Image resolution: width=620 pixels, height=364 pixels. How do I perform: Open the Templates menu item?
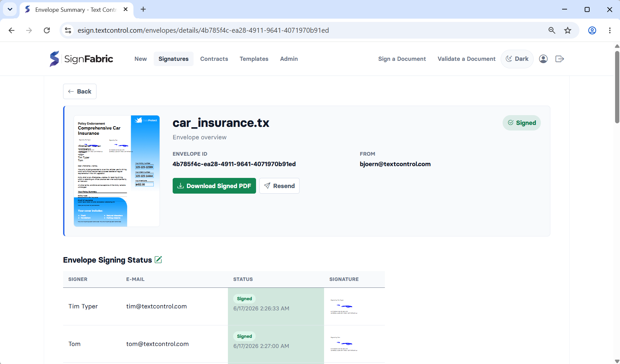tap(254, 59)
